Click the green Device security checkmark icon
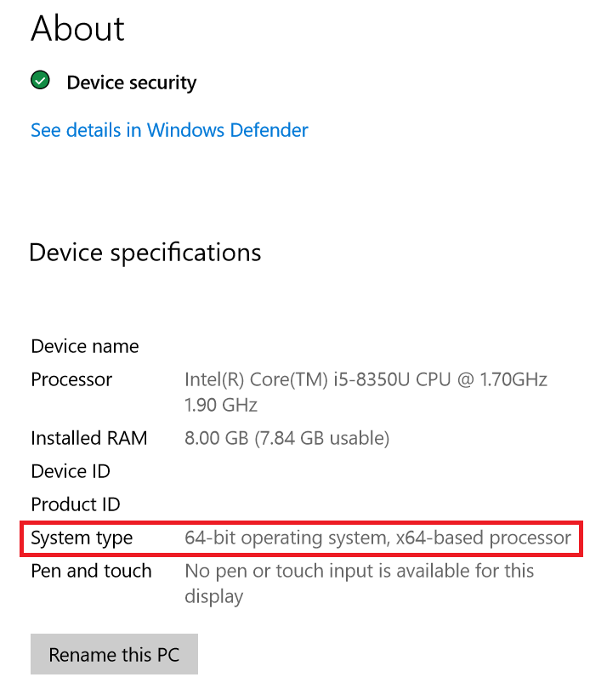590x700 pixels. pos(40,80)
